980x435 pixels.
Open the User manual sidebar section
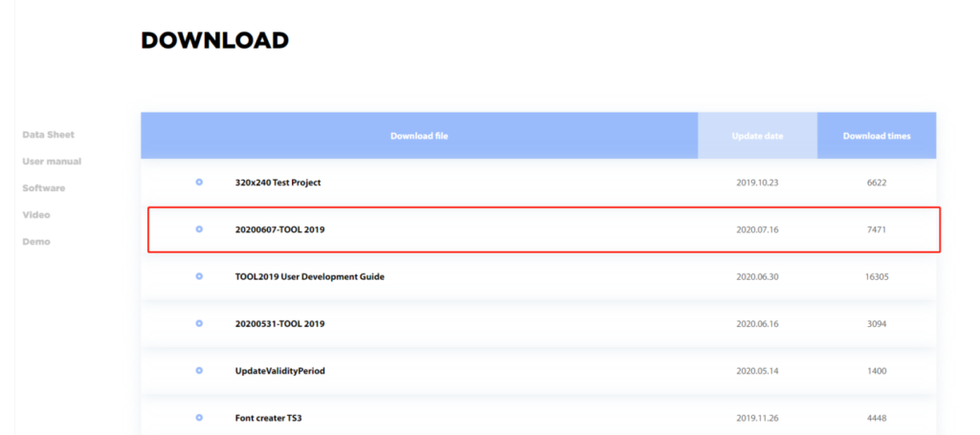coord(52,162)
